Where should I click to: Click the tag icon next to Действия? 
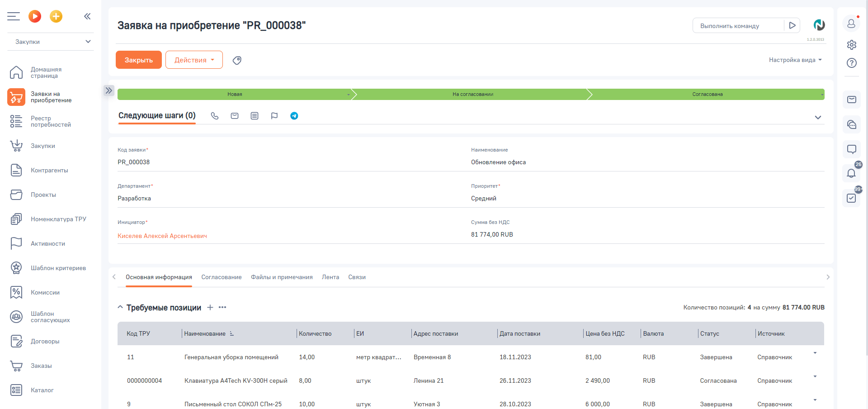coord(237,60)
